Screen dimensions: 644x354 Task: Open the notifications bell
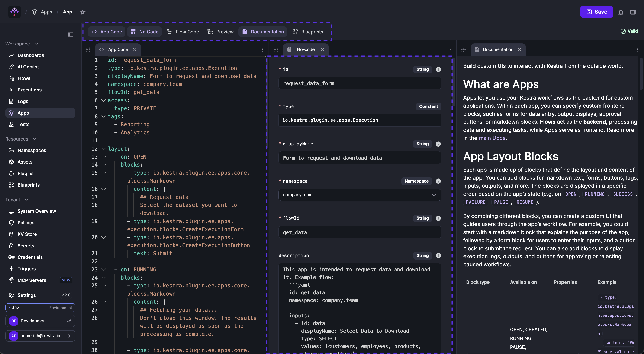pos(621,12)
